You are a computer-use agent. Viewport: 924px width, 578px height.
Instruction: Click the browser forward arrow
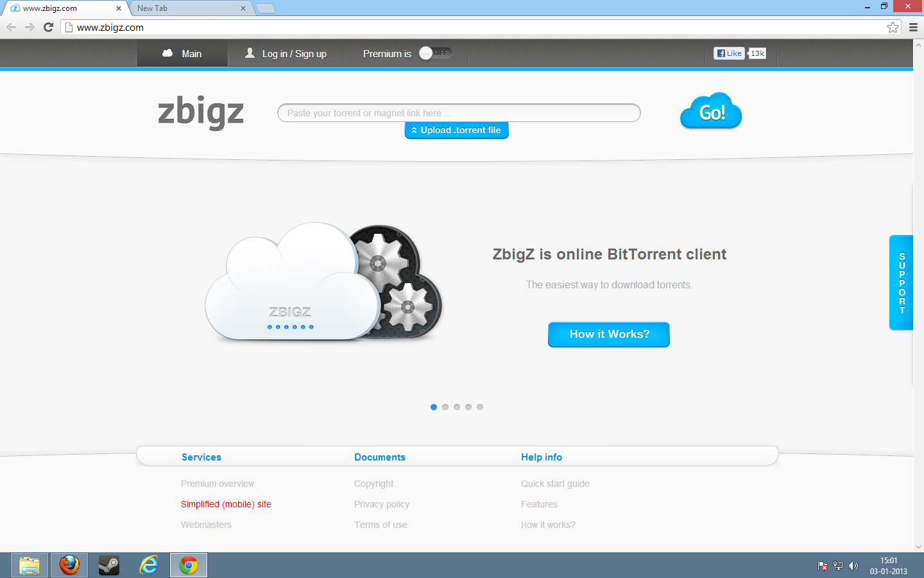click(30, 27)
